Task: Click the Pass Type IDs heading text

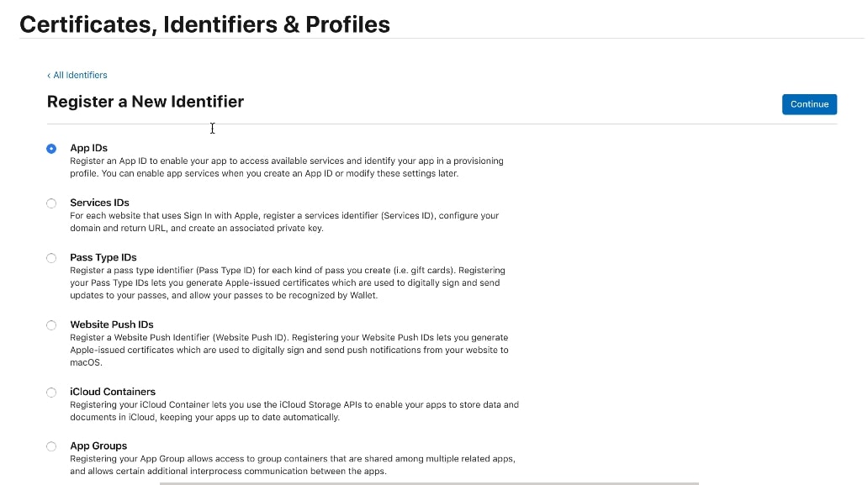Action: pos(103,258)
